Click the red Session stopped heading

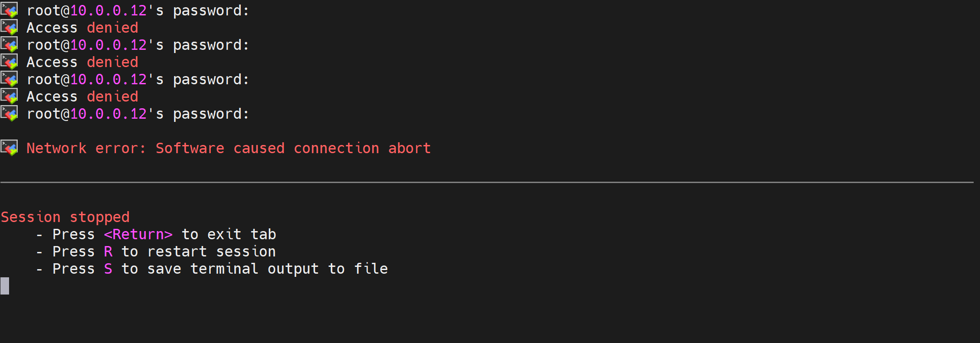coord(65,217)
